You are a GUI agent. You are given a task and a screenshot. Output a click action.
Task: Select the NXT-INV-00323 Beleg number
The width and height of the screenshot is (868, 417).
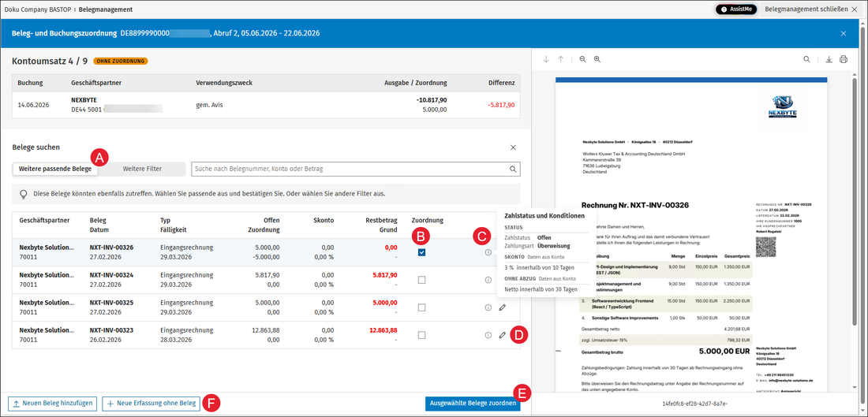[113, 330]
